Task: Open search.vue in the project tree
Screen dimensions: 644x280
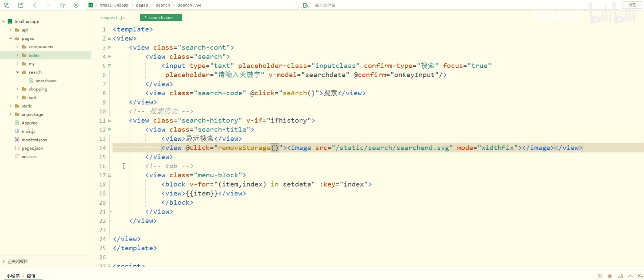Action: pos(46,81)
